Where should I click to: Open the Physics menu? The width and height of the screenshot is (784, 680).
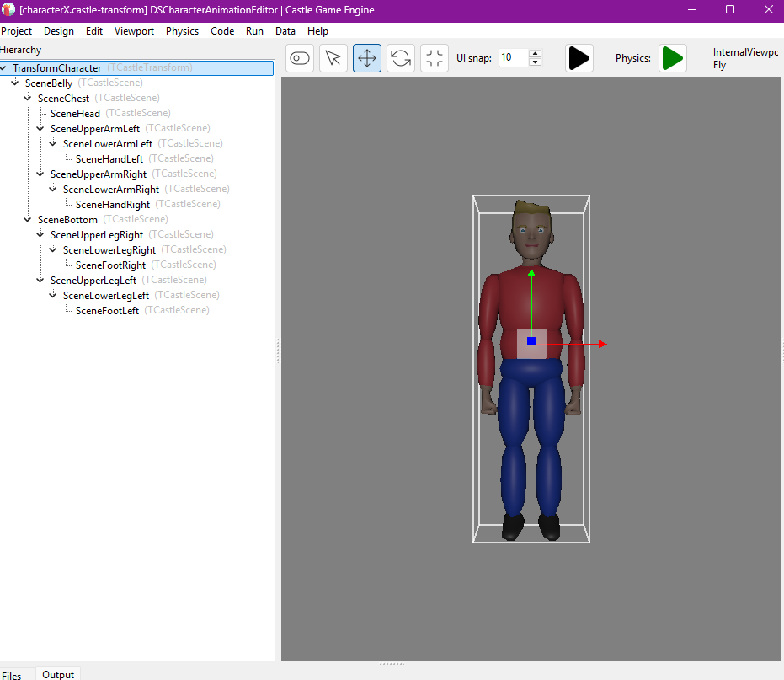pos(182,31)
